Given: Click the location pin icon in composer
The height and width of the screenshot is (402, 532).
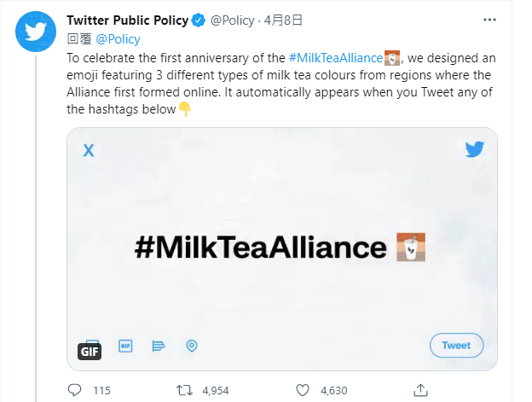Looking at the screenshot, I should [192, 346].
